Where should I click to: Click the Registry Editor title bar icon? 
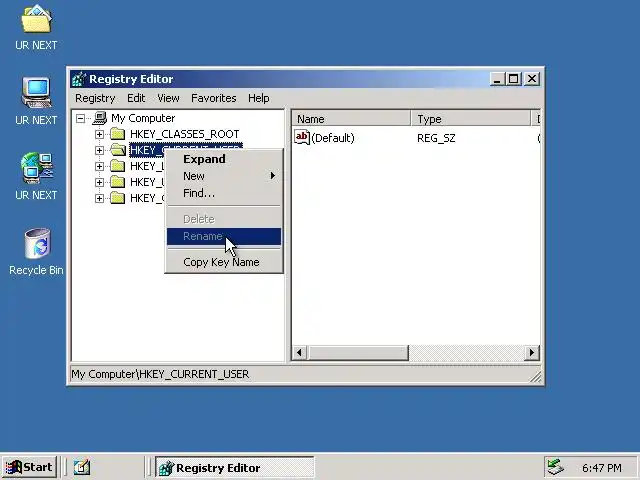[79, 79]
